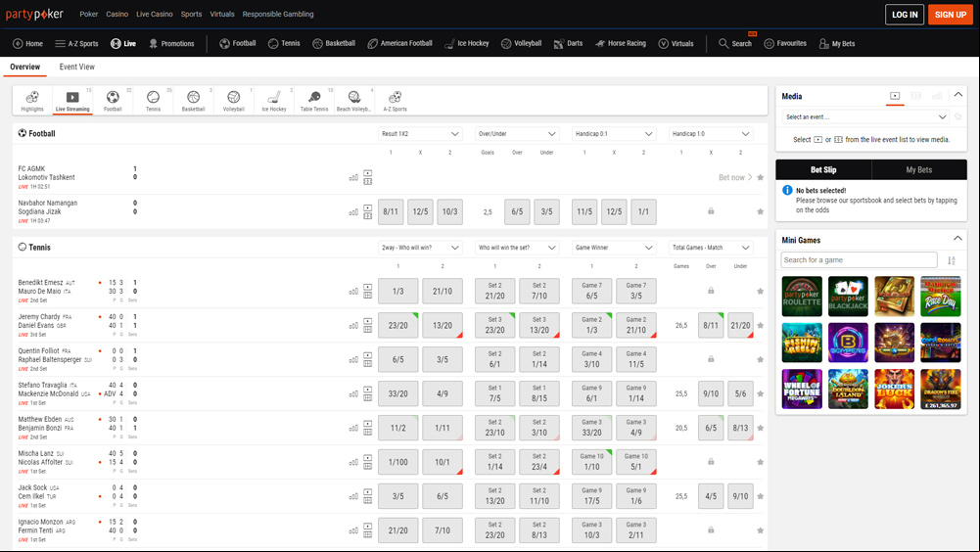980x552 pixels.
Task: Open the Handicap 1:0 market dropdown
Action: click(x=711, y=134)
